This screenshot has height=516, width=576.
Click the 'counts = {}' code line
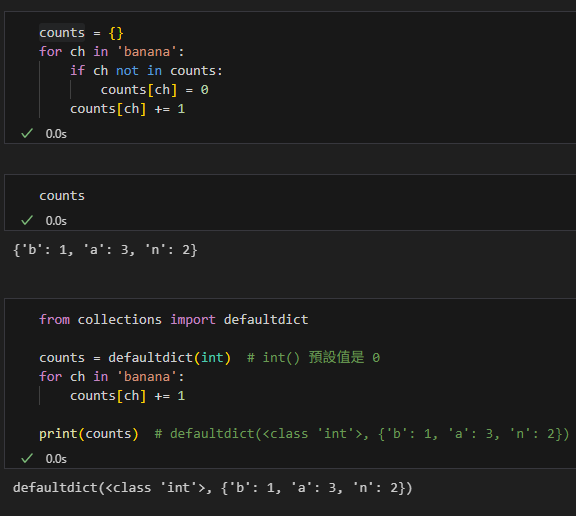click(81, 33)
